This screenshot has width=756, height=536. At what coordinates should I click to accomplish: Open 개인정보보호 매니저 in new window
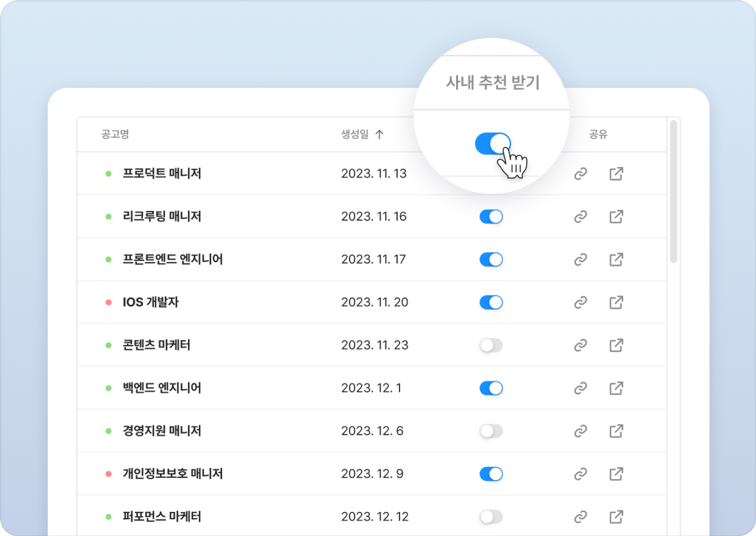(x=616, y=473)
